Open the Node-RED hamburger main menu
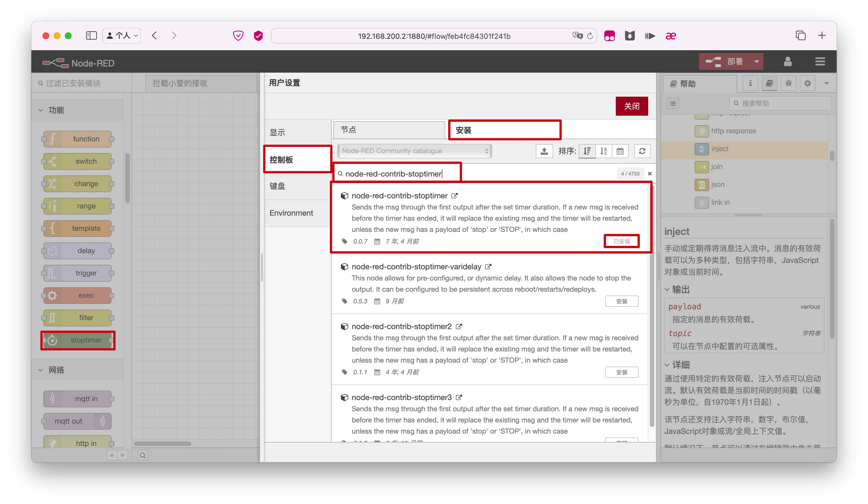The width and height of the screenshot is (868, 504). pyautogui.click(x=820, y=61)
